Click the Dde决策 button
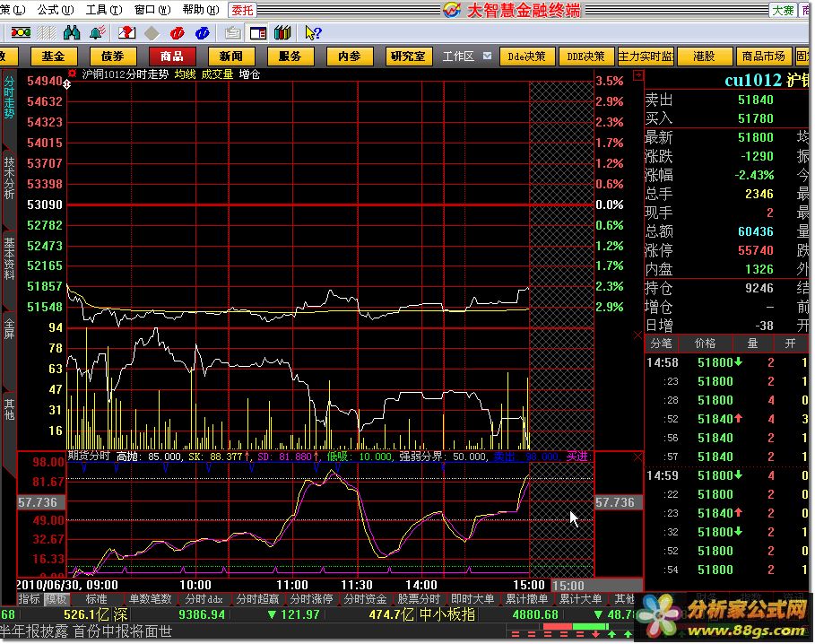The image size is (815, 644). (527, 57)
